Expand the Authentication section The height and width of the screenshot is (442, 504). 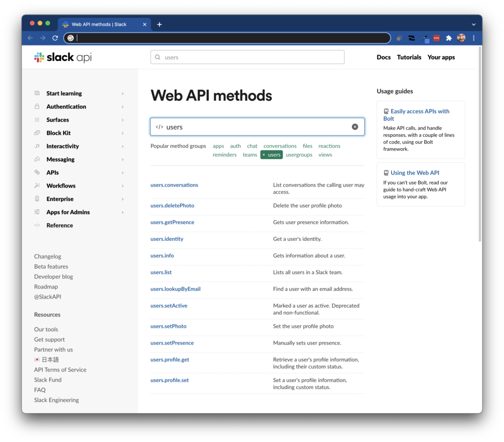(x=123, y=107)
